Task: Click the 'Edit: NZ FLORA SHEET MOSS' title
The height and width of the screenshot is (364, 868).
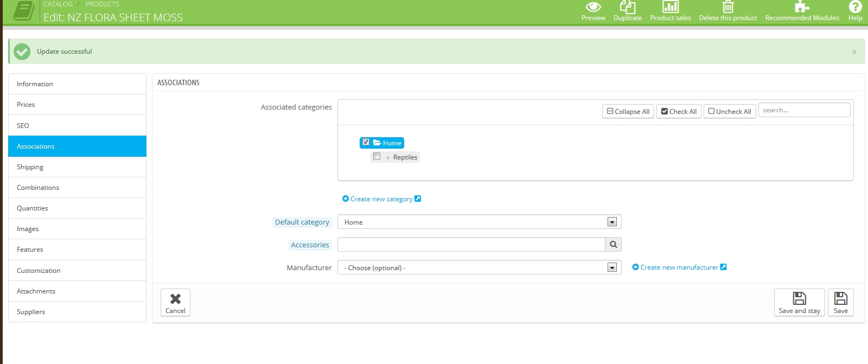Action: (113, 17)
